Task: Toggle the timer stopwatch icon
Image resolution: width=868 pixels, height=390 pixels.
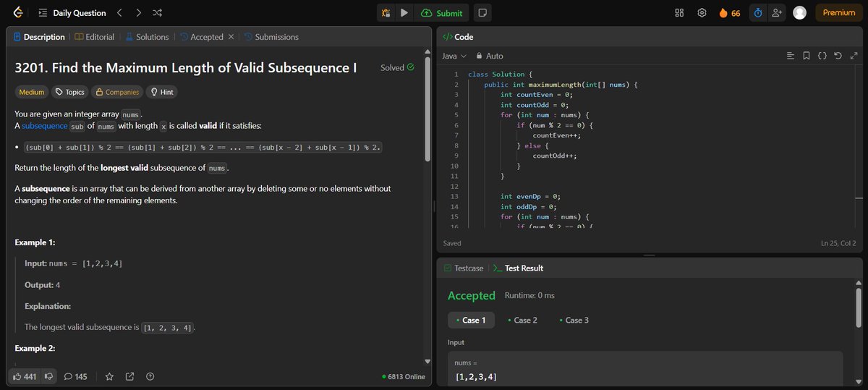Action: coord(758,13)
